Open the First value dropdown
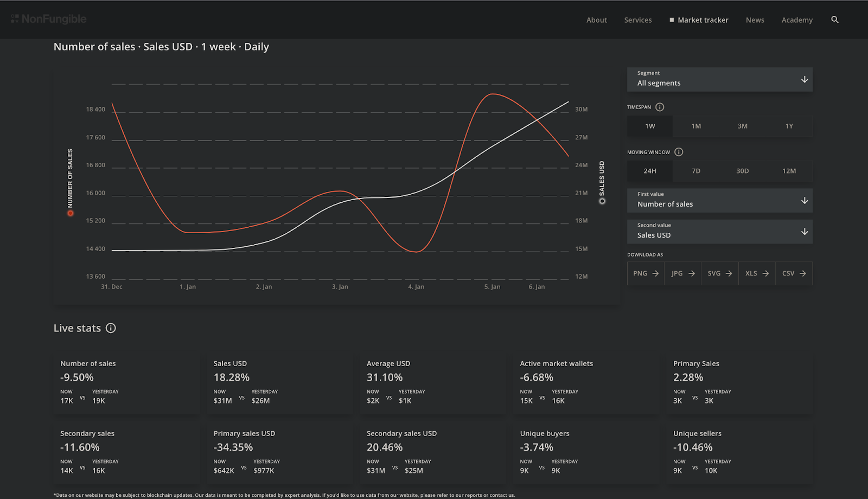Viewport: 868px width, 499px height. [x=720, y=200]
